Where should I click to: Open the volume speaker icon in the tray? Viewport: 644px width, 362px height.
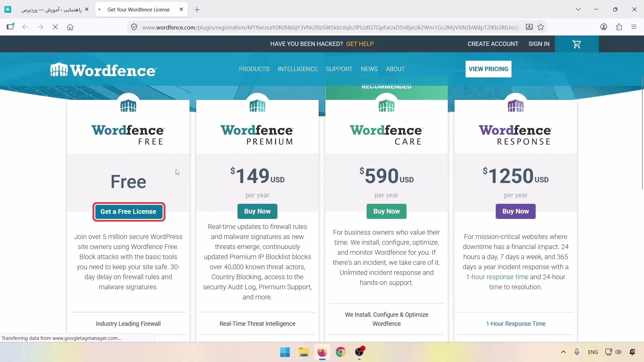click(619, 352)
